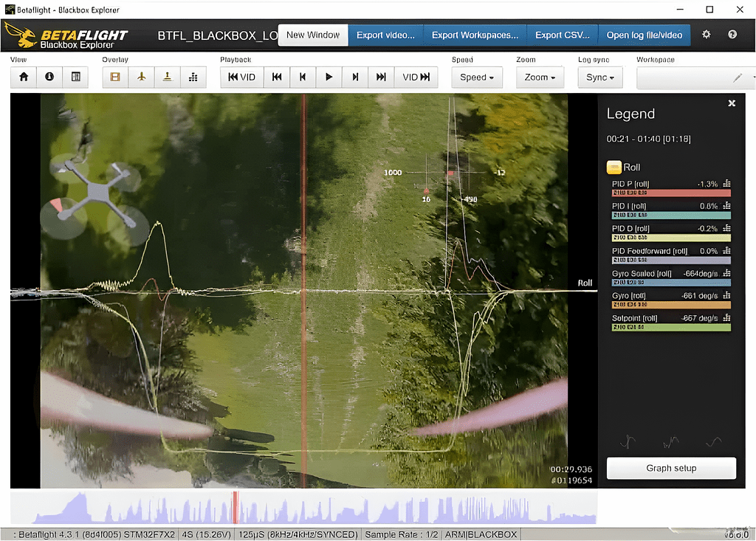Step forward one frame
The height and width of the screenshot is (541, 756).
point(355,77)
